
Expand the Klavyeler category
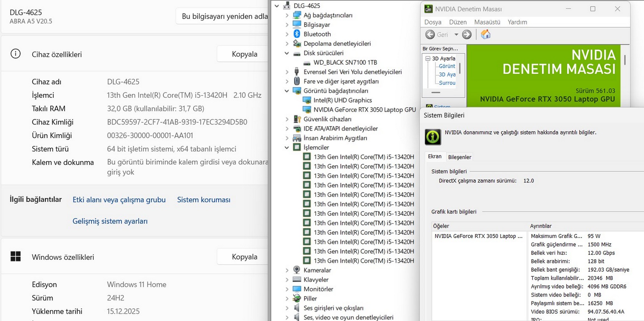pos(287,280)
